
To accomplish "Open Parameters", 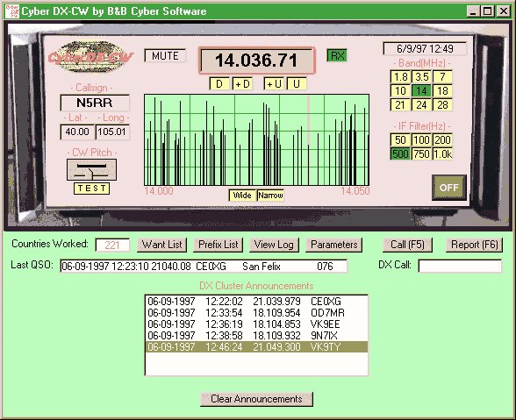I will [334, 245].
